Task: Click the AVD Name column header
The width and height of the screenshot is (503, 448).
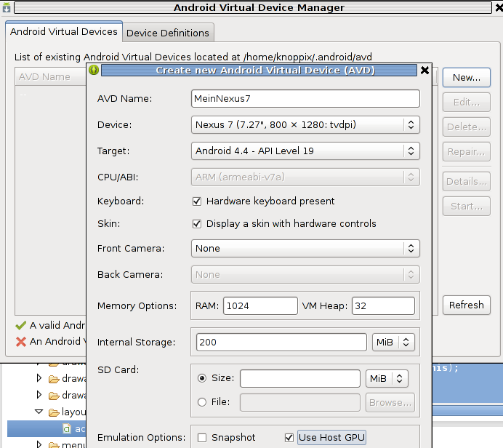Action: click(x=50, y=77)
